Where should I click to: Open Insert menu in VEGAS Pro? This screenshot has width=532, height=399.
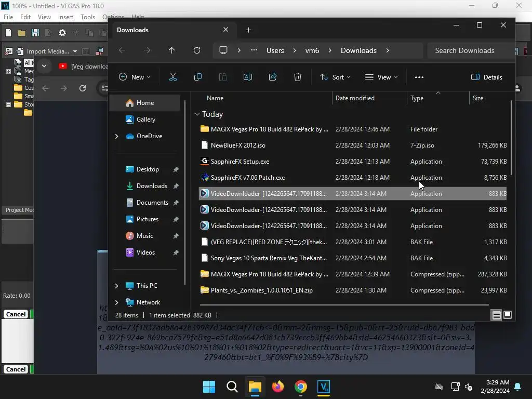[x=65, y=17]
